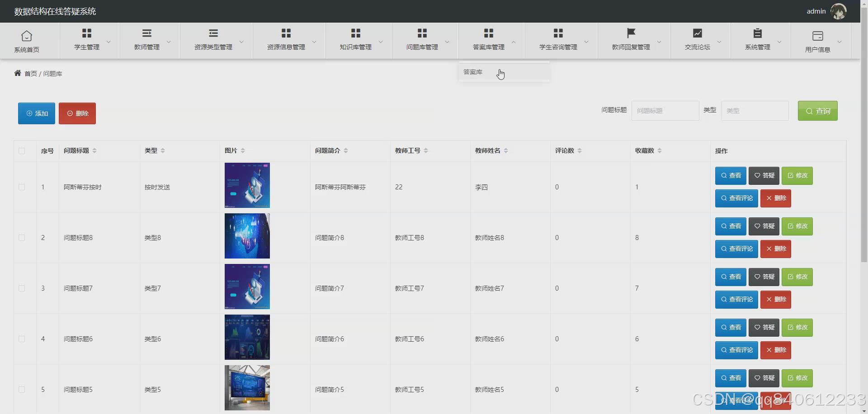Screen dimensions: 868x414
Task: Click the 用户信息 card icon
Action: [x=817, y=36]
